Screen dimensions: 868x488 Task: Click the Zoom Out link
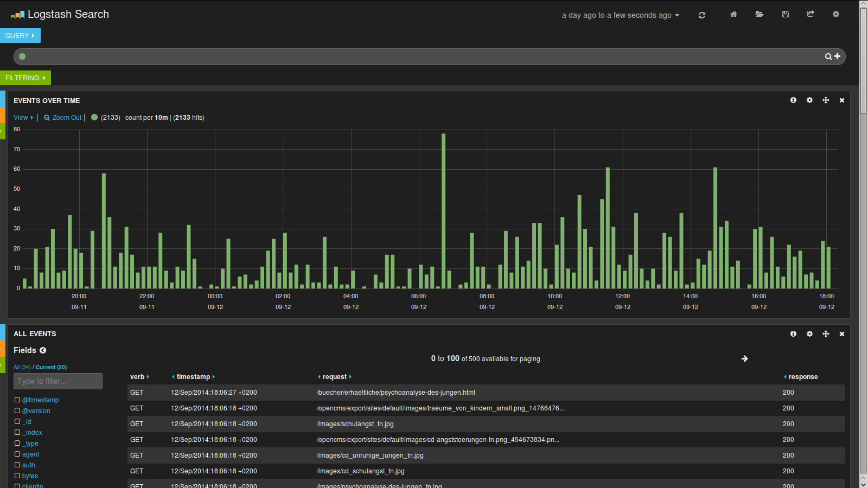tap(63, 118)
